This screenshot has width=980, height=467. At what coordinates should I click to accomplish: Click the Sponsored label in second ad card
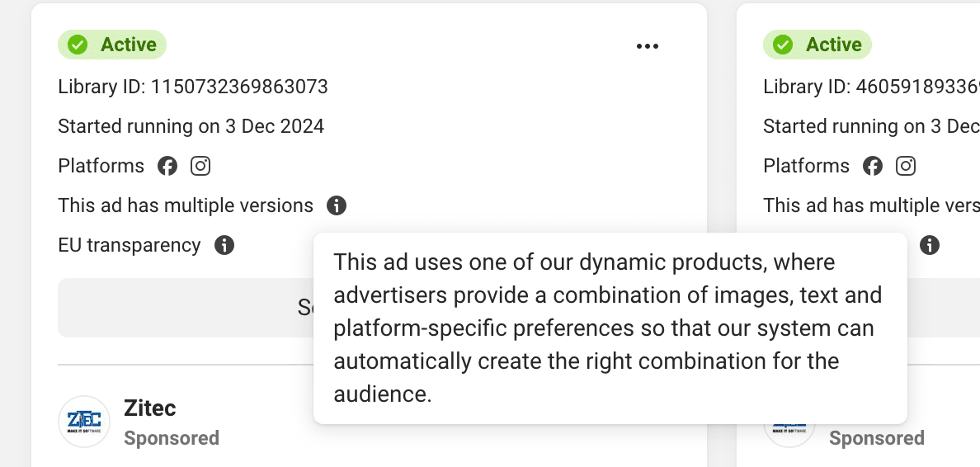[x=876, y=438]
